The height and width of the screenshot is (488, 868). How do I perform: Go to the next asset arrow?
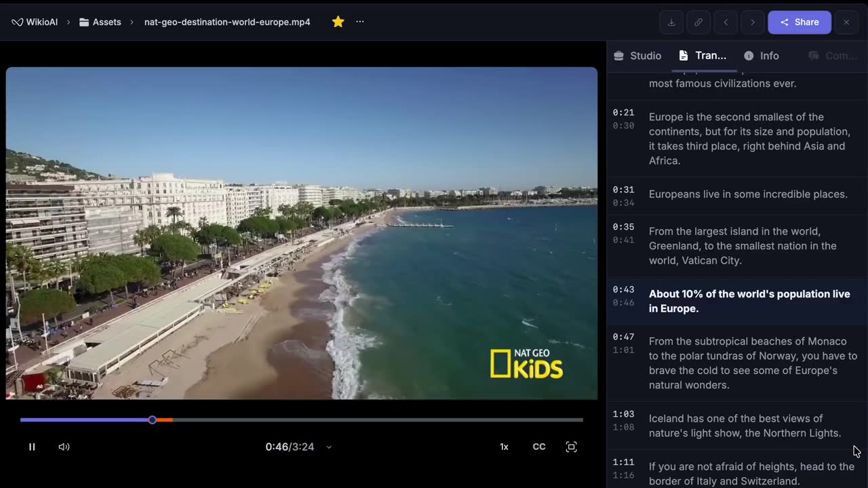tap(752, 22)
